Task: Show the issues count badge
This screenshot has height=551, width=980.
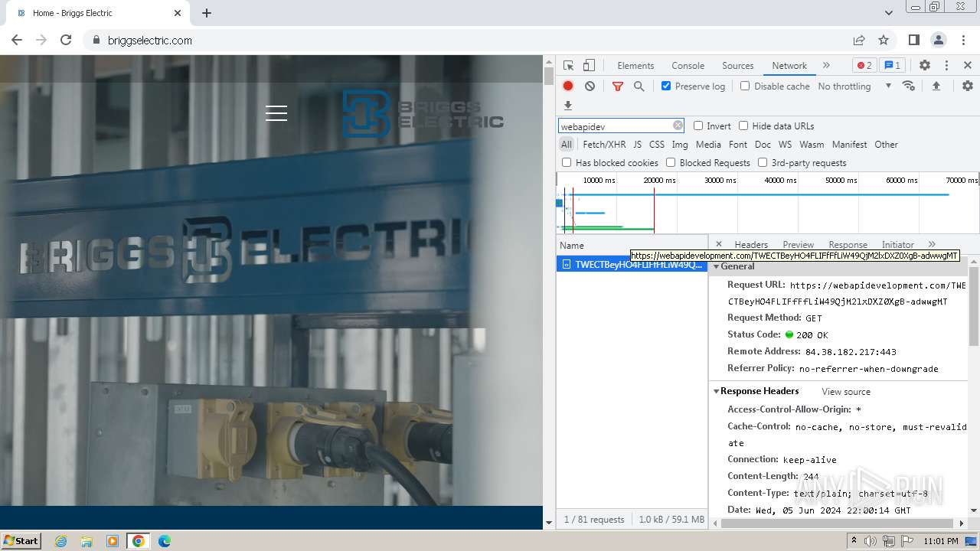Action: pyautogui.click(x=891, y=65)
